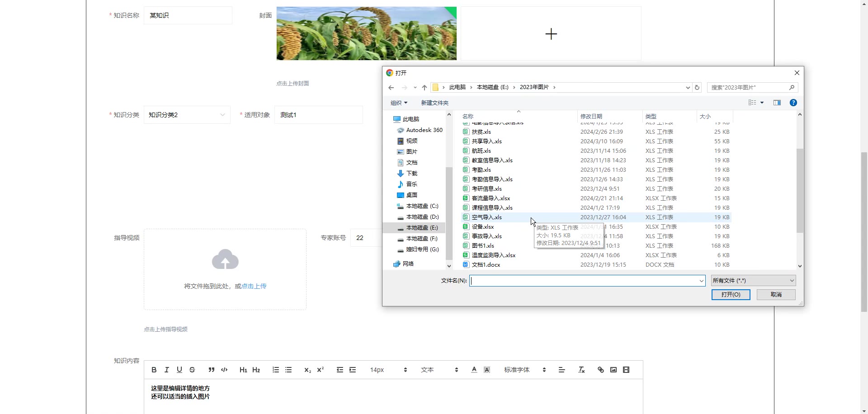This screenshot has height=414, width=868.
Task: Open the text color picker
Action: (x=474, y=370)
